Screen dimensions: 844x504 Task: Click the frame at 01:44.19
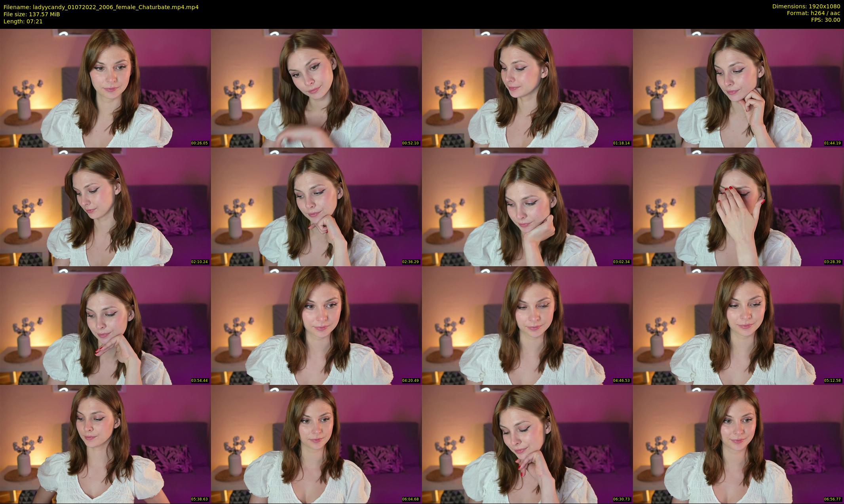pos(738,88)
